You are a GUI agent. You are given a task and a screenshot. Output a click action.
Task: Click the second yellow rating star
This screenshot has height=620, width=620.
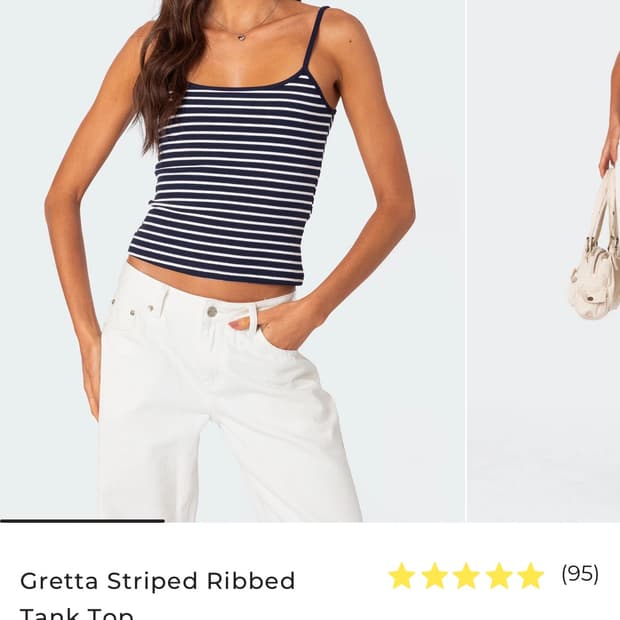tap(434, 576)
